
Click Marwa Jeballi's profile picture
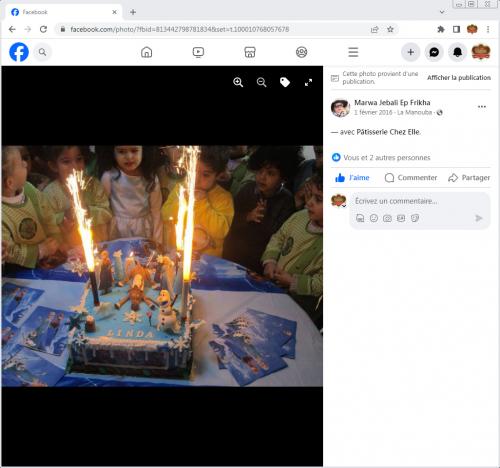340,107
